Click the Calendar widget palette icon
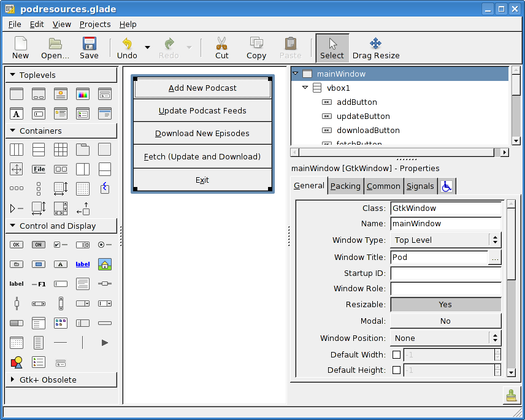The height and width of the screenshot is (420, 525). click(17, 343)
